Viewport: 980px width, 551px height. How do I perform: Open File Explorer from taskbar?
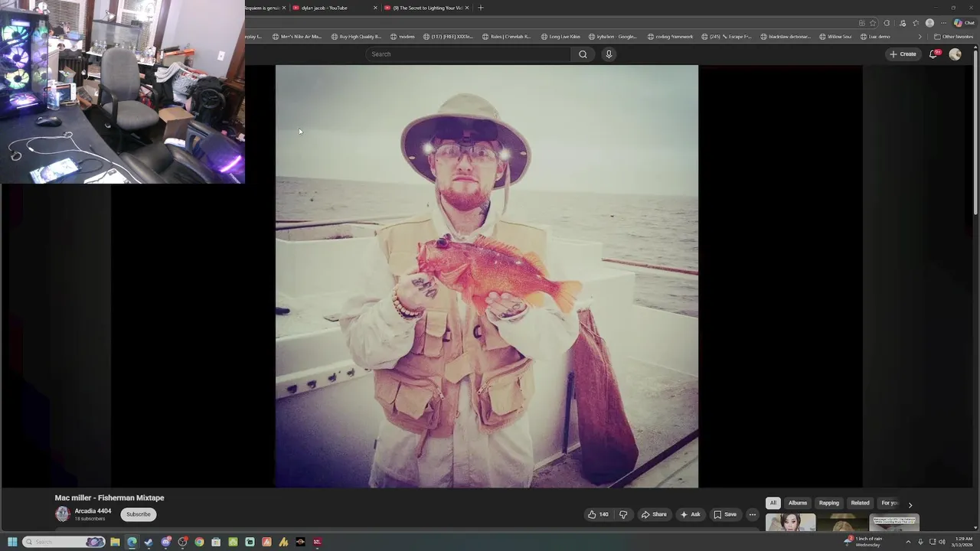(x=115, y=542)
